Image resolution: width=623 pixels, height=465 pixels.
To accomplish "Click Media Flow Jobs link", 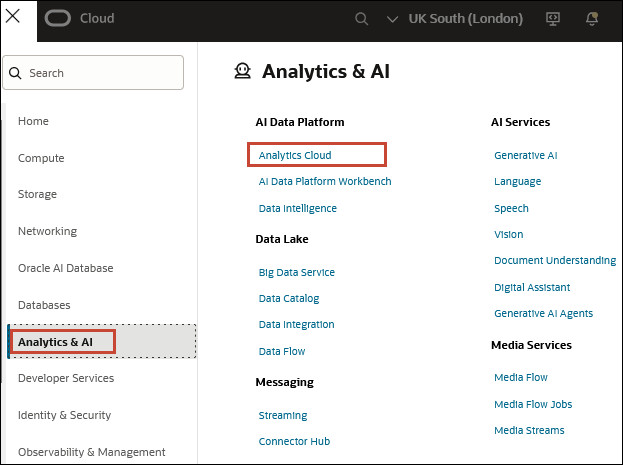I will tap(533, 404).
